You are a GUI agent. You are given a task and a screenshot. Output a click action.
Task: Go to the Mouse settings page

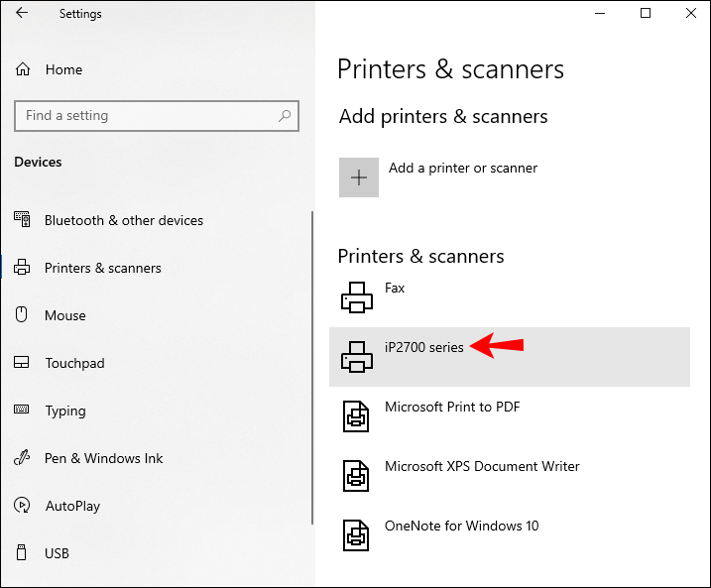64,315
